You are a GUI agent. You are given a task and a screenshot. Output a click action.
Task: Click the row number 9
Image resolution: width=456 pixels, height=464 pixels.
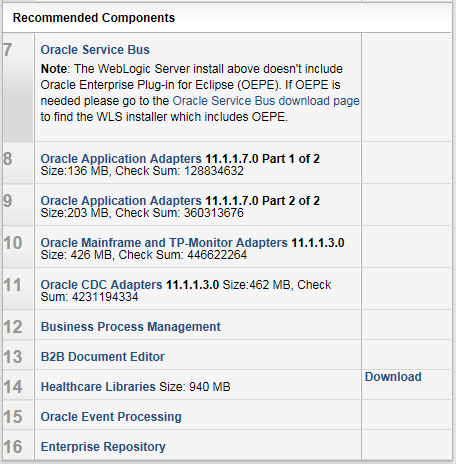(x=8, y=201)
